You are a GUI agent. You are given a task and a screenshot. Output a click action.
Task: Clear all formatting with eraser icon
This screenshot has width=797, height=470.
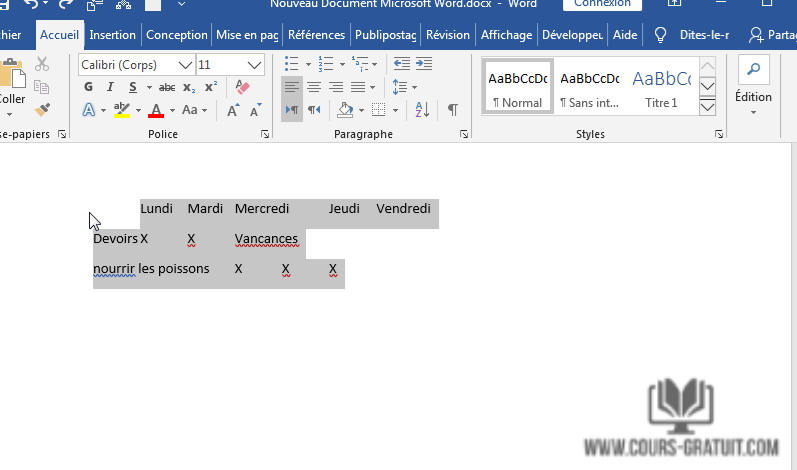241,87
